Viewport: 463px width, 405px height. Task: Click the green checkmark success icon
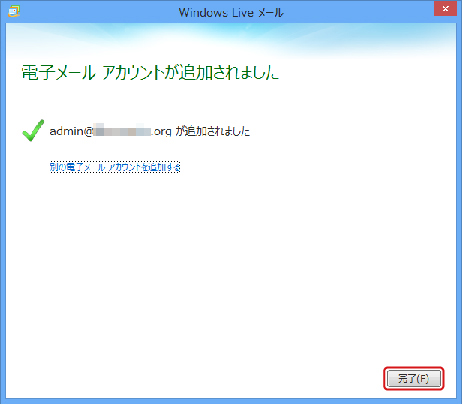click(x=33, y=130)
